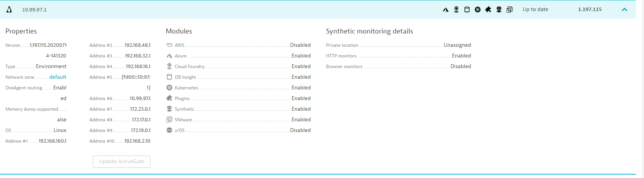Click the Browser monitors Disabled value
644x178 pixels.
pos(461,66)
